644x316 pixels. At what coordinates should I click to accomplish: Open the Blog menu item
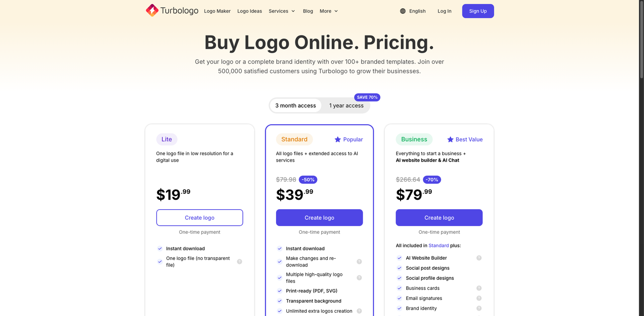pos(308,11)
